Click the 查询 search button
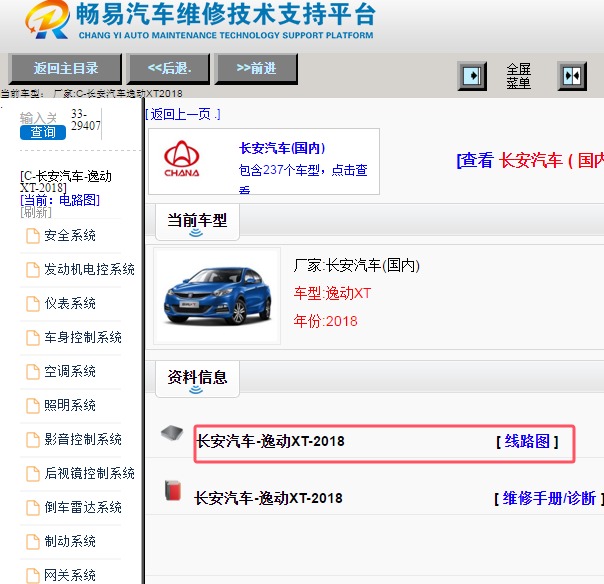The image size is (604, 584). [43, 132]
